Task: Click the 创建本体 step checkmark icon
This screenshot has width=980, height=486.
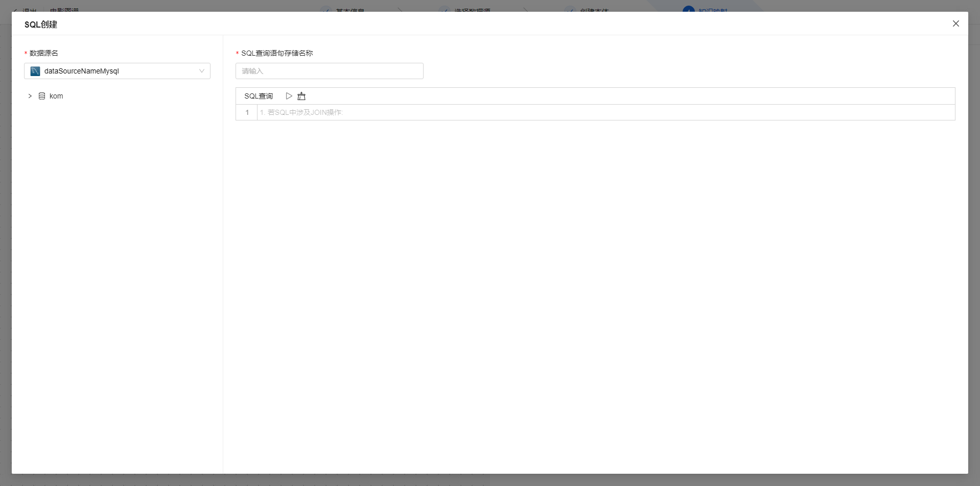Action: pyautogui.click(x=570, y=10)
